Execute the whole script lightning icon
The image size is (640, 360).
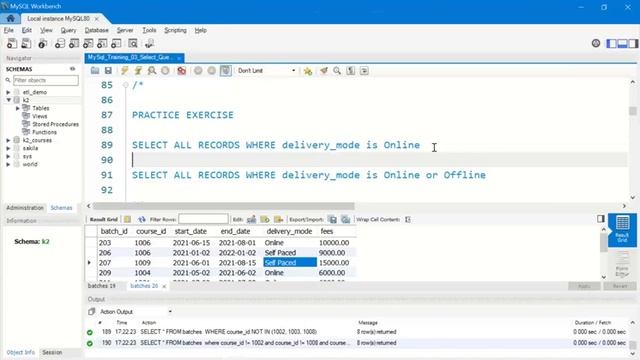124,71
